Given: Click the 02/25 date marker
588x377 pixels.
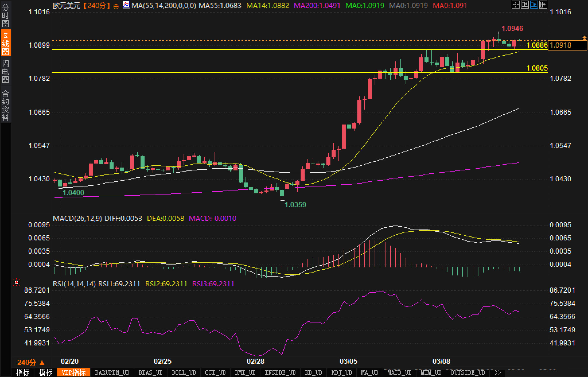Looking at the screenshot, I should pos(162,361).
